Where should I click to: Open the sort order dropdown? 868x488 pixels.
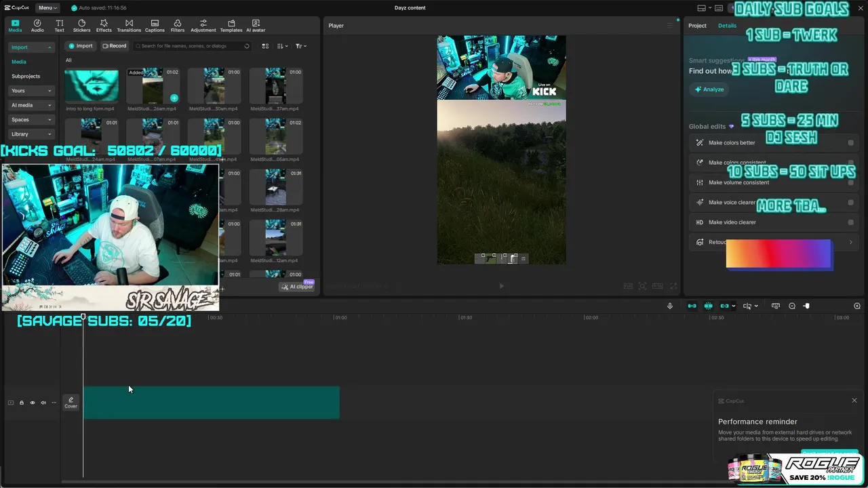click(283, 46)
